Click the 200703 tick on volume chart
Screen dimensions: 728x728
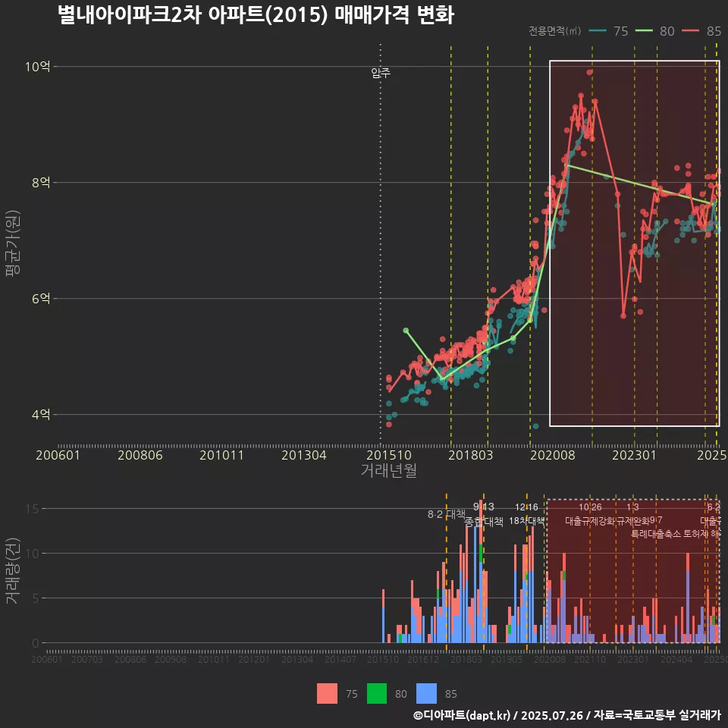click(x=86, y=659)
